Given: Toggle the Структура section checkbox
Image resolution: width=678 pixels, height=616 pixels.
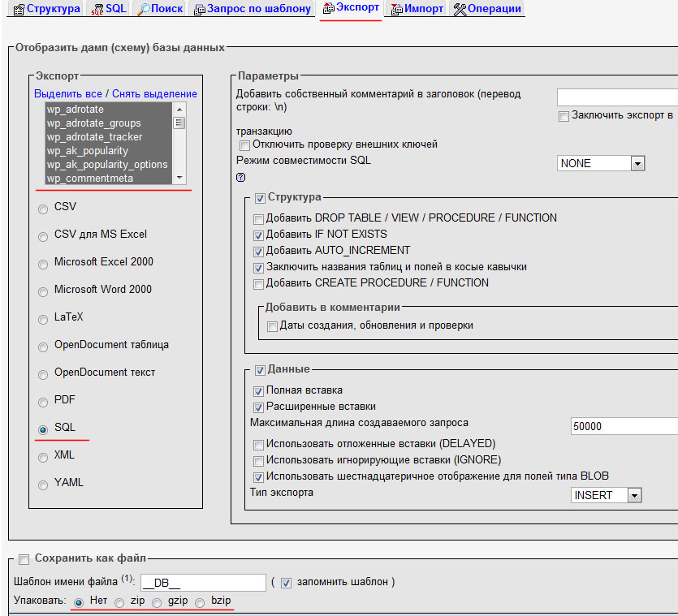Looking at the screenshot, I should click(260, 198).
